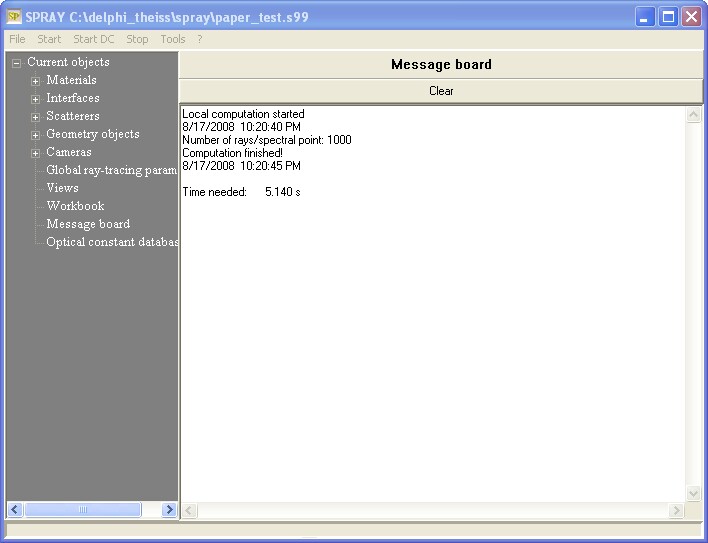The image size is (708, 543).
Task: Click Start DC in menu bar
Action: tap(93, 39)
